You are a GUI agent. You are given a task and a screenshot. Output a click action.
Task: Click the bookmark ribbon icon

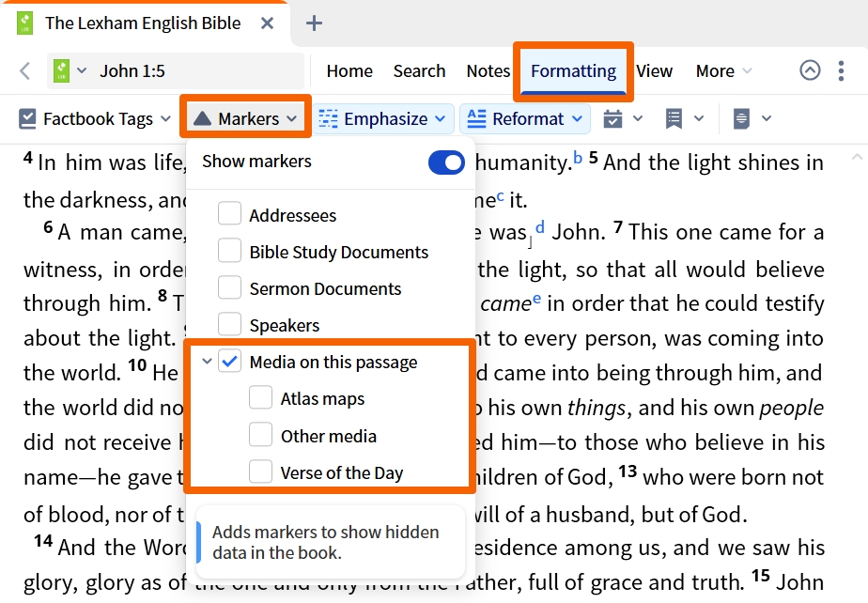point(674,118)
